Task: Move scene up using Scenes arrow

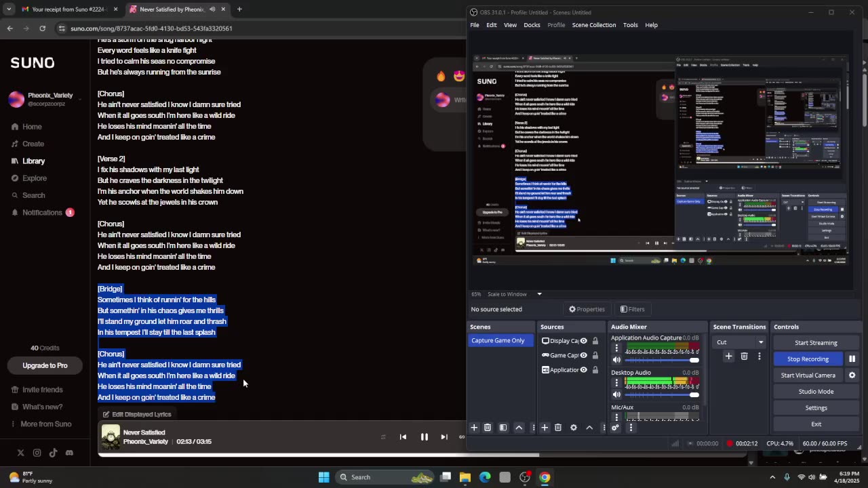Action: click(x=519, y=428)
